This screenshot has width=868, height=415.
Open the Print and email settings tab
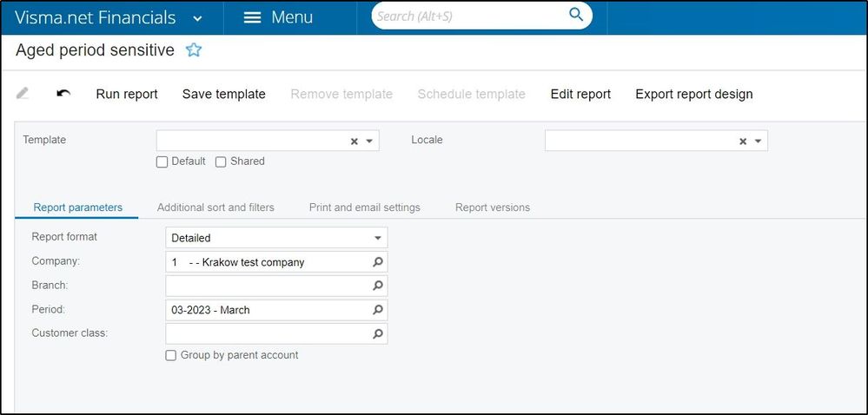364,207
